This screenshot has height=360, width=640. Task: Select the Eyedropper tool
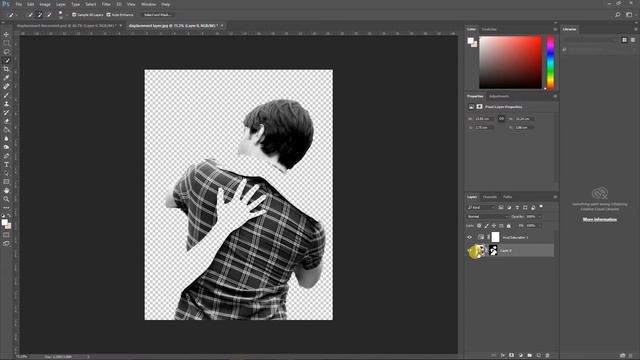[6, 78]
